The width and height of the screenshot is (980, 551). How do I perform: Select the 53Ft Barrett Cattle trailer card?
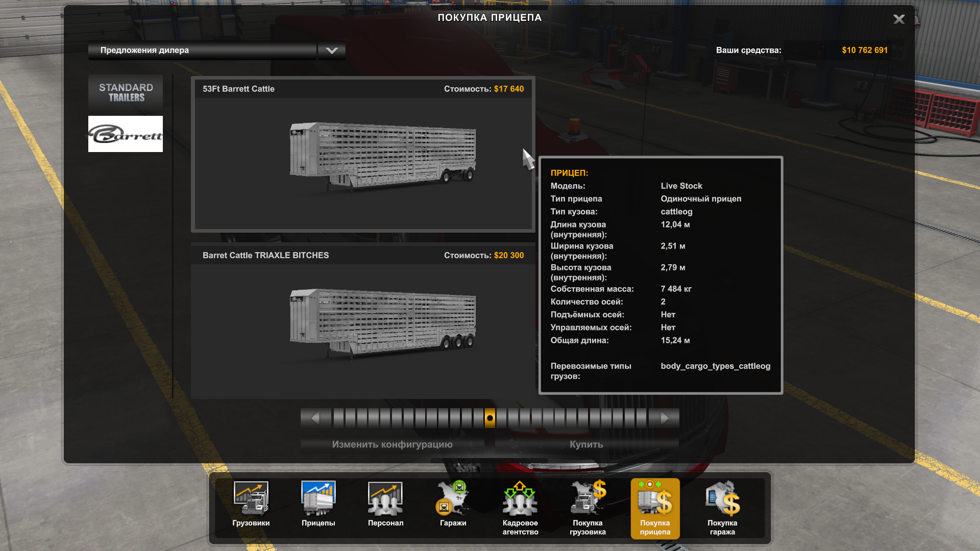pyautogui.click(x=363, y=155)
